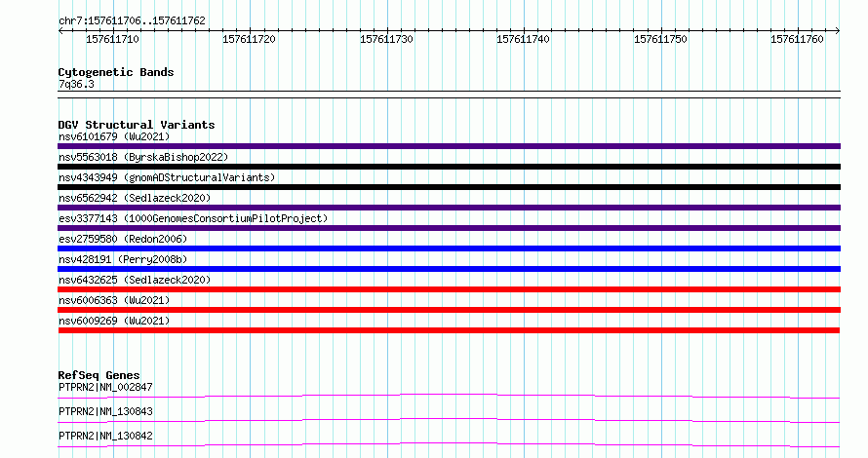This screenshot has height=458, width=868.
Task: Select the red bar for nsv6006363
Action: click(x=449, y=310)
